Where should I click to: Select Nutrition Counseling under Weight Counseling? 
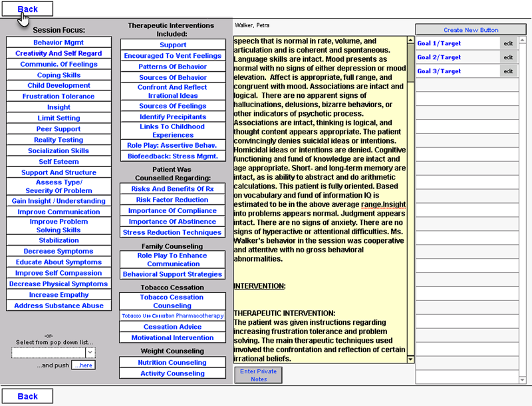coord(172,362)
